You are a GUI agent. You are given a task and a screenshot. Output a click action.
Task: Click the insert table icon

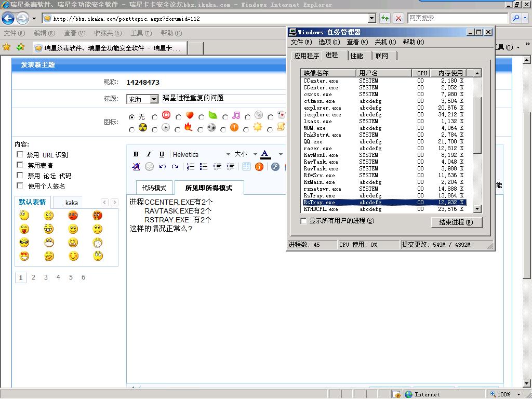(x=246, y=167)
